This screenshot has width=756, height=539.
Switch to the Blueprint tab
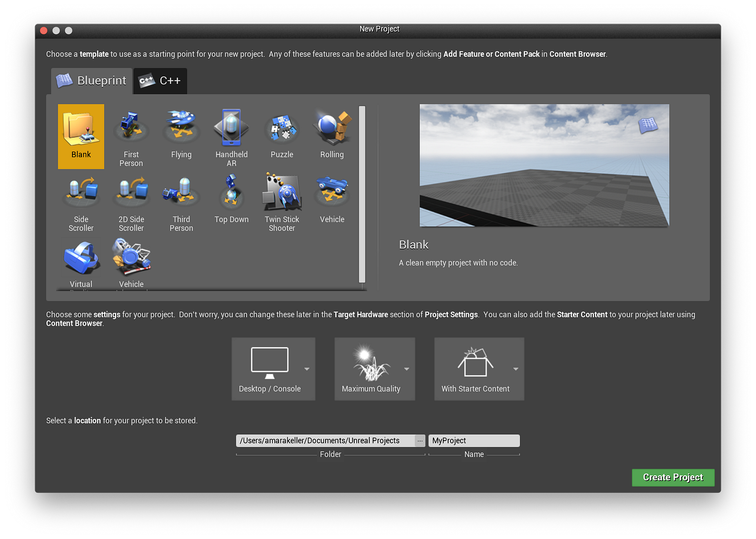pyautogui.click(x=91, y=80)
